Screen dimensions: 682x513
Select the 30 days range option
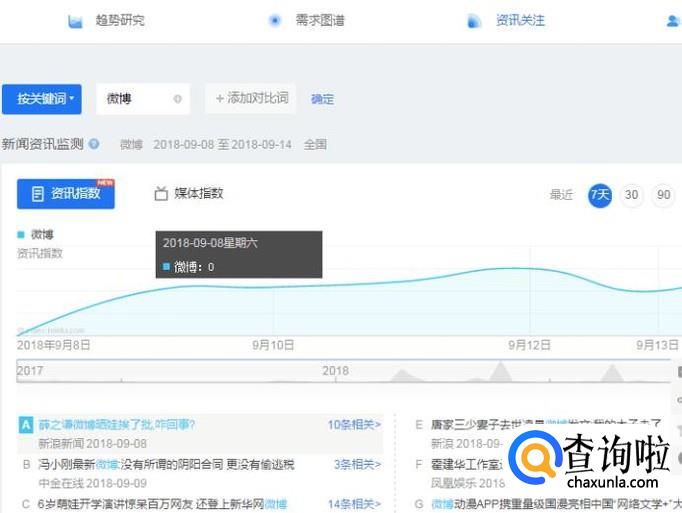(x=631, y=195)
